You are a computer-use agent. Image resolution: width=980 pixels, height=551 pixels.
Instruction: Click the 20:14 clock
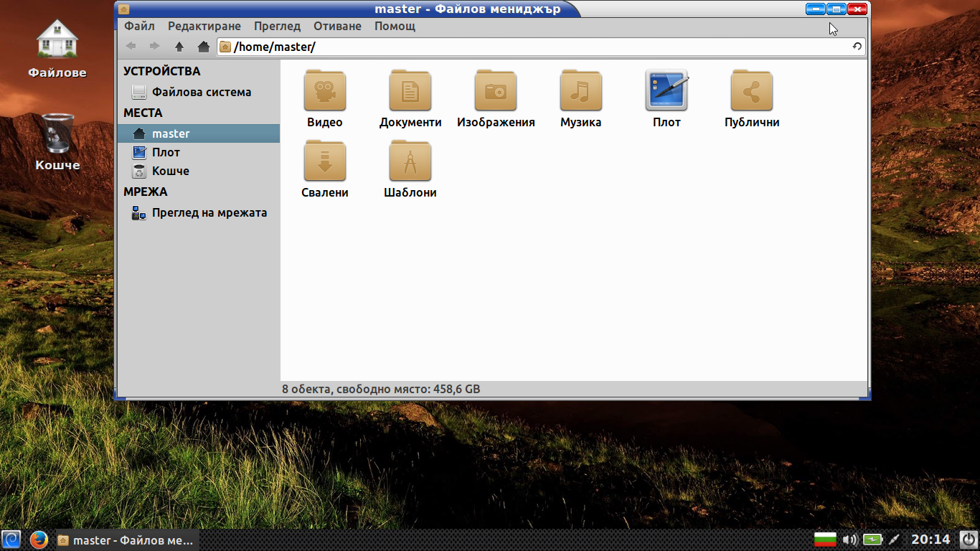tap(930, 540)
